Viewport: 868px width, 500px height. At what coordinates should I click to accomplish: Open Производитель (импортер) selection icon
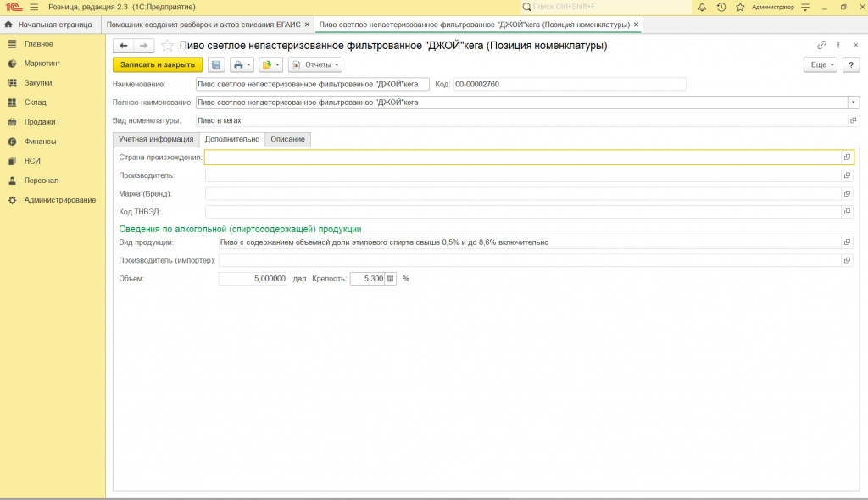click(x=847, y=260)
